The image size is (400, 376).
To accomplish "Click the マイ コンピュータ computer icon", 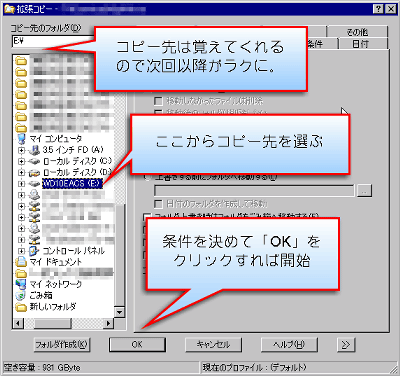I will click(21, 139).
